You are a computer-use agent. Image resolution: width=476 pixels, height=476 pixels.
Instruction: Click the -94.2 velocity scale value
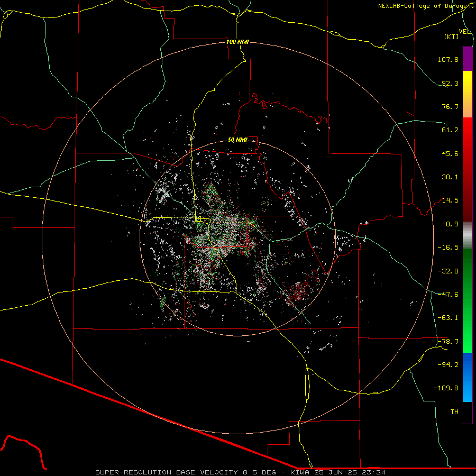[x=448, y=364]
